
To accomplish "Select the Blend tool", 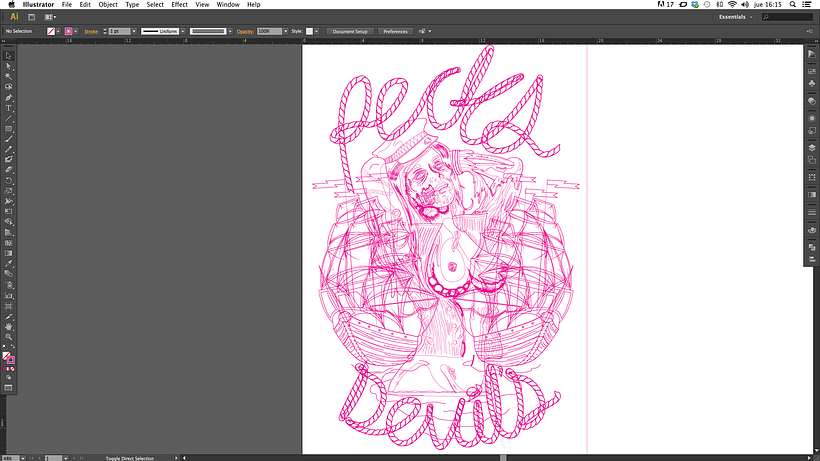I will 8,274.
